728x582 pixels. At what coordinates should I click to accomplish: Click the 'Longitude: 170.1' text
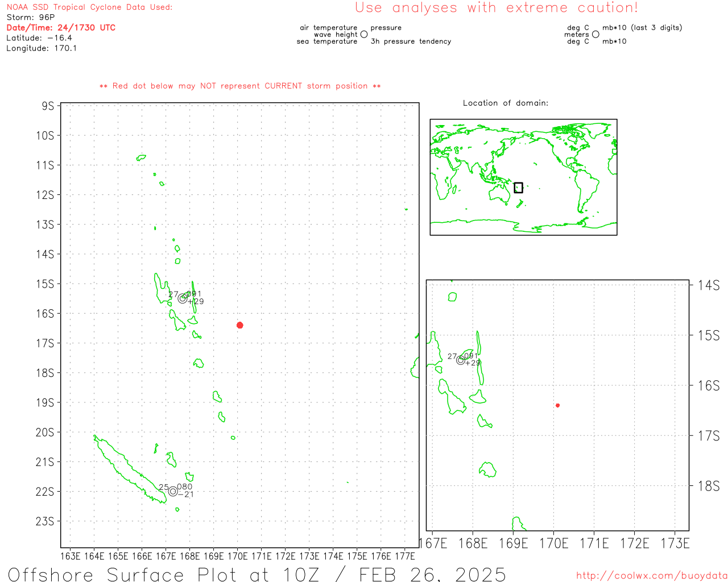(42, 48)
